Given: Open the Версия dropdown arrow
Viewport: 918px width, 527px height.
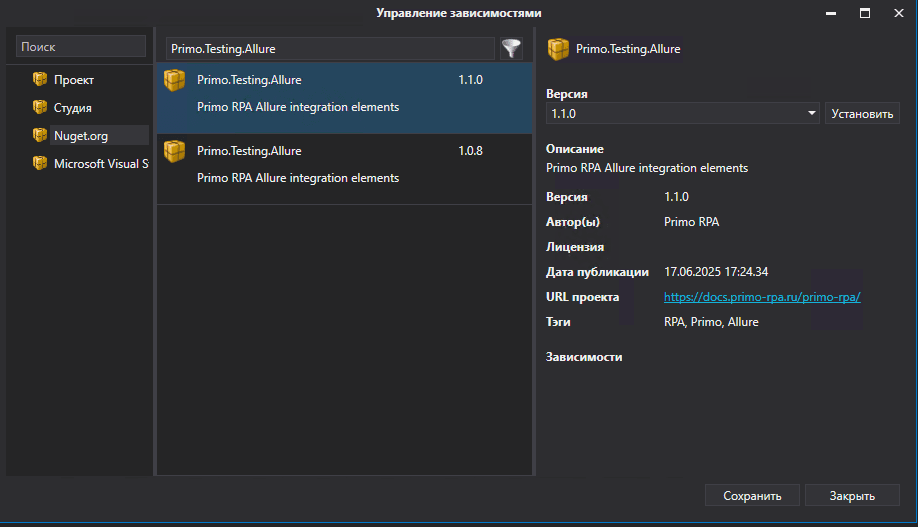Looking at the screenshot, I should click(x=812, y=114).
